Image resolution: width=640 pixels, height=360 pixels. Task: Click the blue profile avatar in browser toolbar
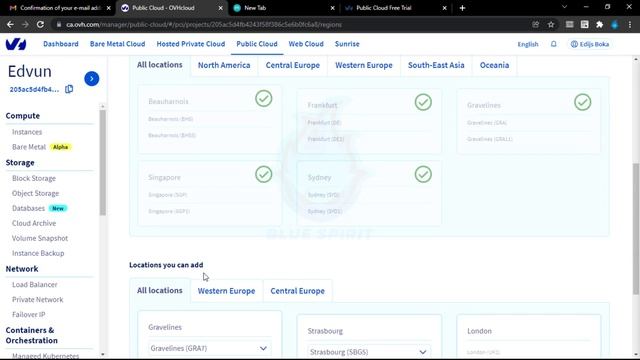click(x=615, y=24)
